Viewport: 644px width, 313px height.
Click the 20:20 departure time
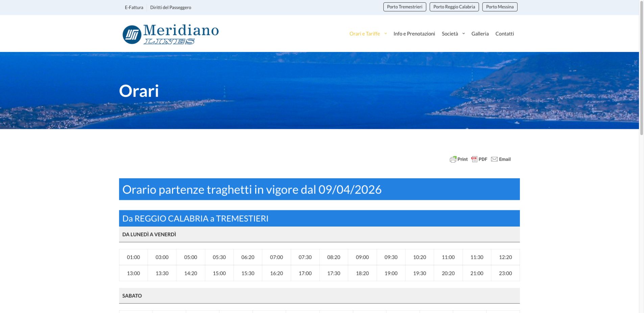(448, 273)
